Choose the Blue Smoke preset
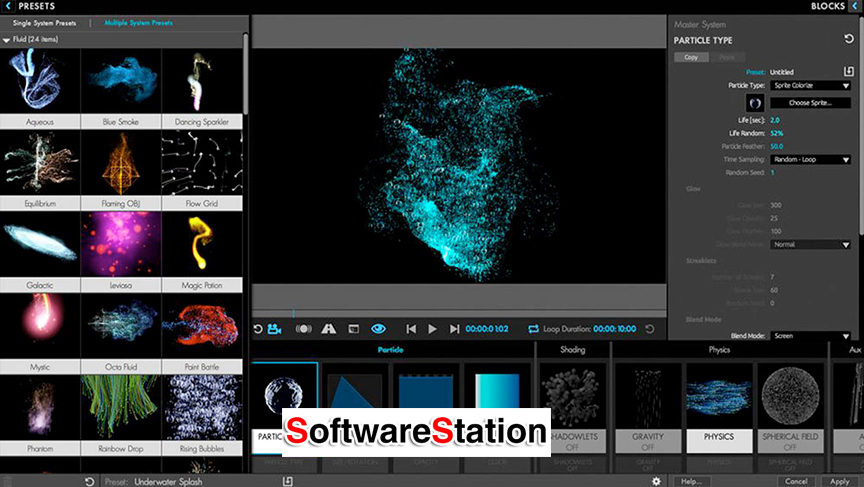Viewport: 864px width, 487px height. tap(121, 88)
